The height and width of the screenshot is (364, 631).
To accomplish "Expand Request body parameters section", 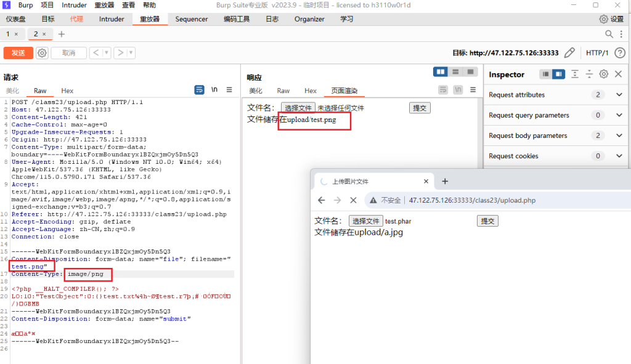I will click(x=619, y=135).
